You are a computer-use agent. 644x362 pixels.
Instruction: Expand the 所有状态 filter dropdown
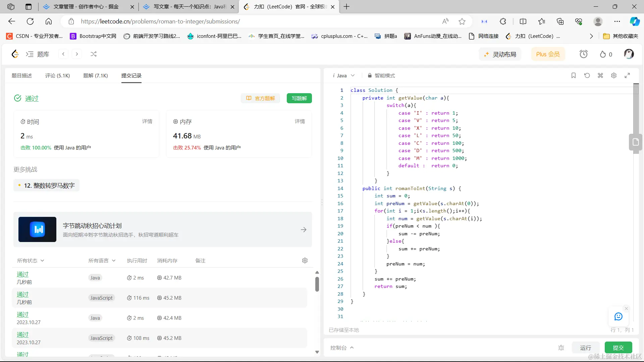(31, 260)
